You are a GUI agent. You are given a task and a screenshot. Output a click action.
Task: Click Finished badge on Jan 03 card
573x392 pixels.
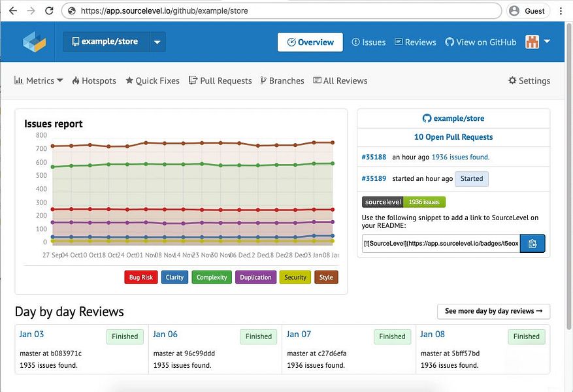point(125,336)
